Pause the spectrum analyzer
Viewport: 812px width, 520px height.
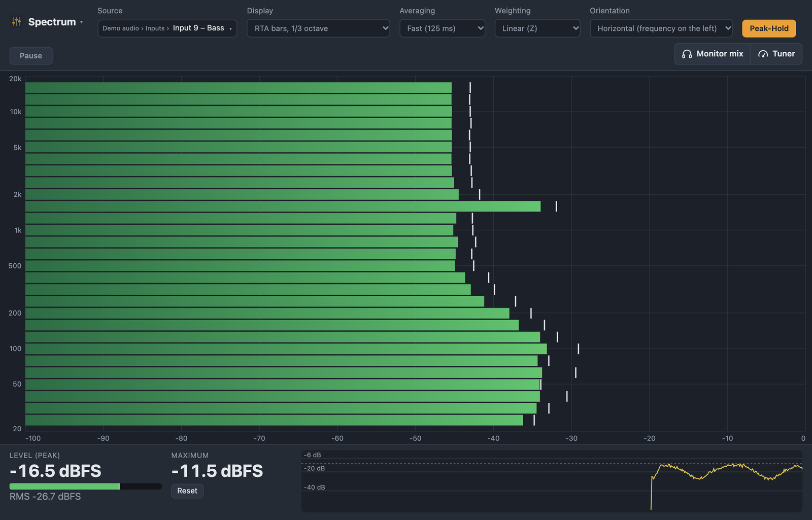[x=31, y=56]
